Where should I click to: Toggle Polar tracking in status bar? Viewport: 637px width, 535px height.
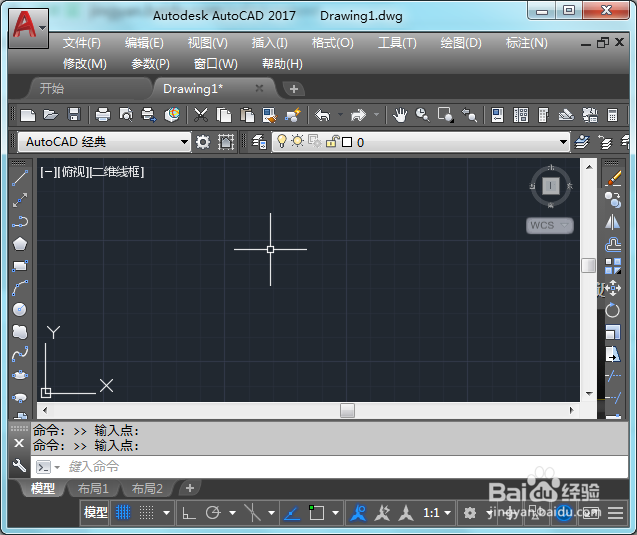(213, 513)
